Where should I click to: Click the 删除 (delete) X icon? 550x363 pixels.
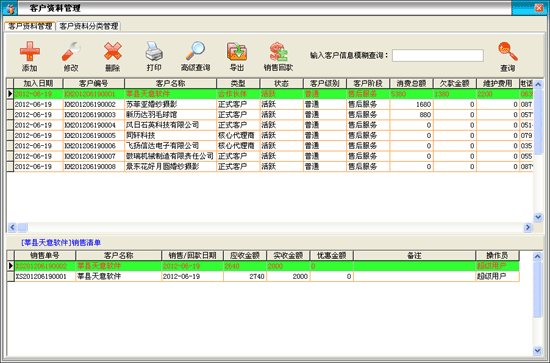113,51
